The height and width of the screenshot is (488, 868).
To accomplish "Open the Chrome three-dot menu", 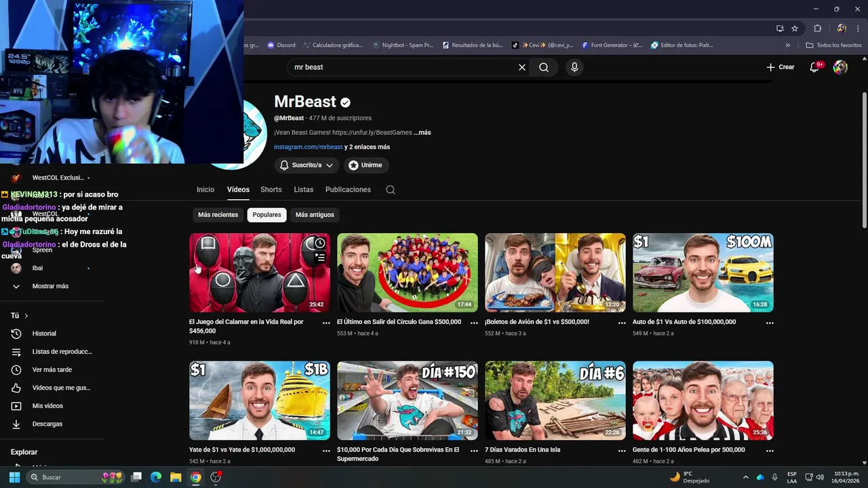I will pyautogui.click(x=857, y=28).
